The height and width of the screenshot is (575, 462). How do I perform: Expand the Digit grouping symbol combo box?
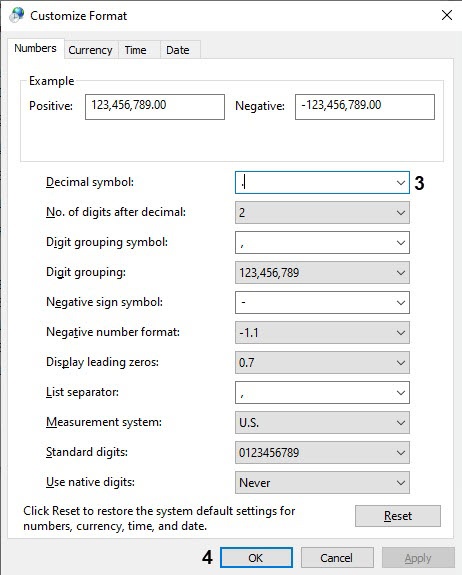322,242
